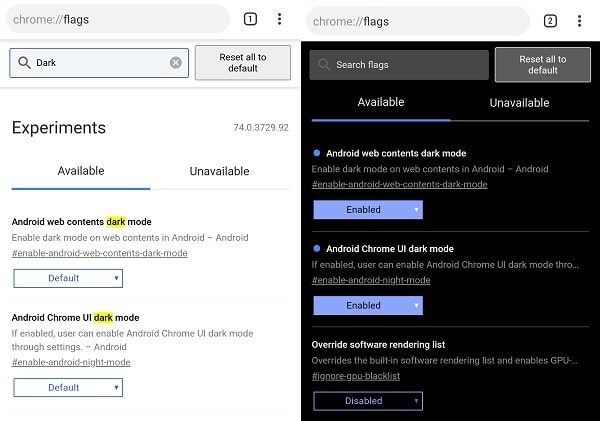This screenshot has width=600, height=421.
Task: Click 'If enabled, user can enable' description in dark window
Action: (445, 265)
